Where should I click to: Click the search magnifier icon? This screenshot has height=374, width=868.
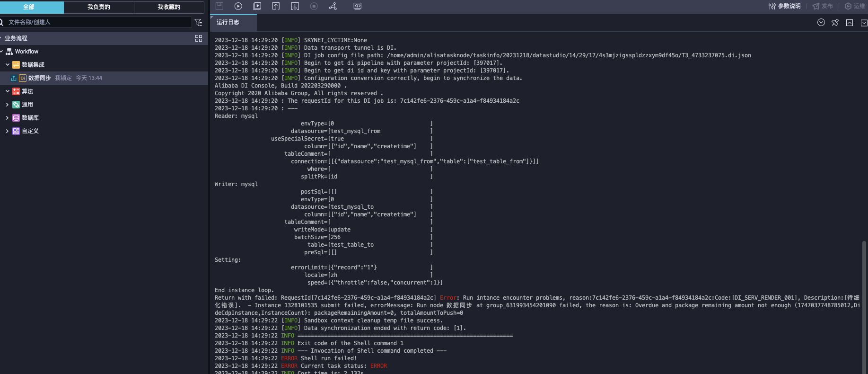tap(2, 22)
